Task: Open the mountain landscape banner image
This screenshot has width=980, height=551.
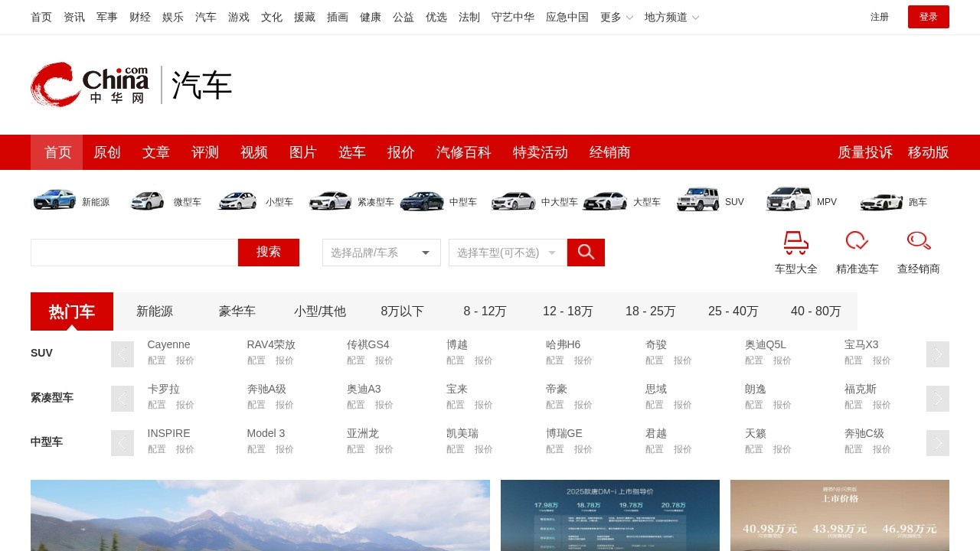Action: [260, 515]
